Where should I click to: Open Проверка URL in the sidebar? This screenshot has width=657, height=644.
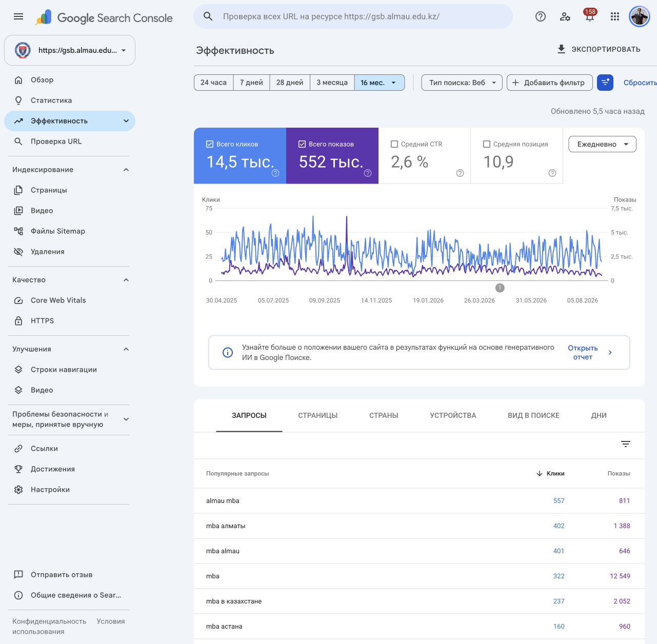tap(70, 142)
